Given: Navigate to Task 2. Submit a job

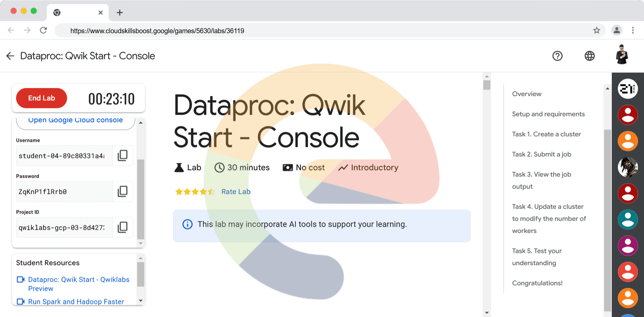Looking at the screenshot, I should click(x=541, y=154).
